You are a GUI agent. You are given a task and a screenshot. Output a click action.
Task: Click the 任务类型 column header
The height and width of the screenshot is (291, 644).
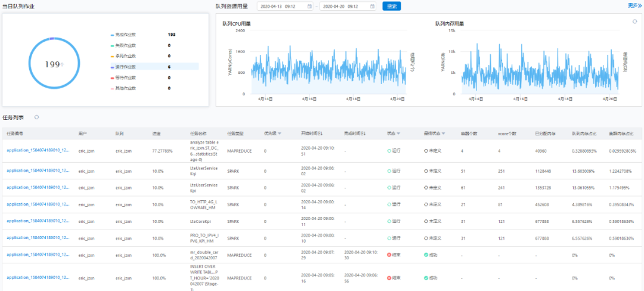pos(236,134)
